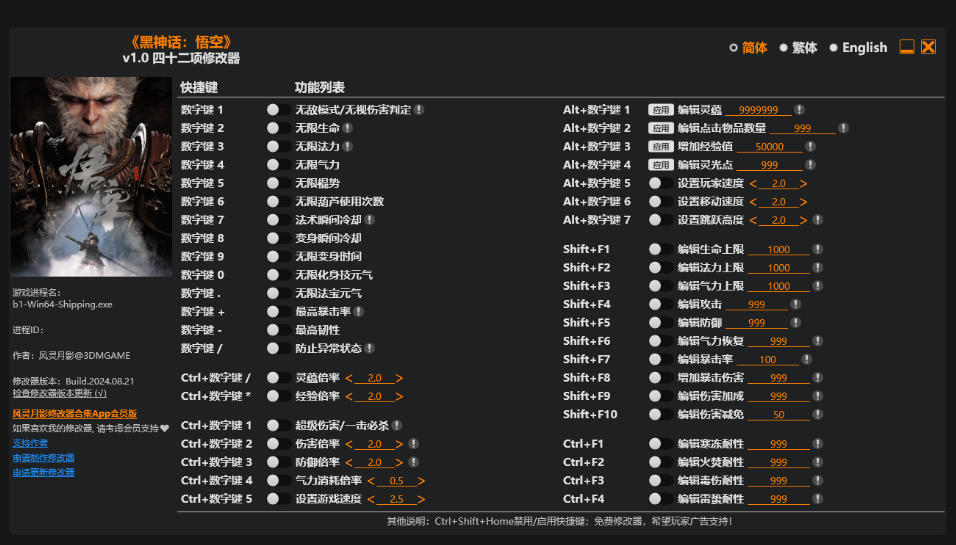This screenshot has width=956, height=545.
Task: Open the 申请更新修改器 link
Action: coord(43,472)
